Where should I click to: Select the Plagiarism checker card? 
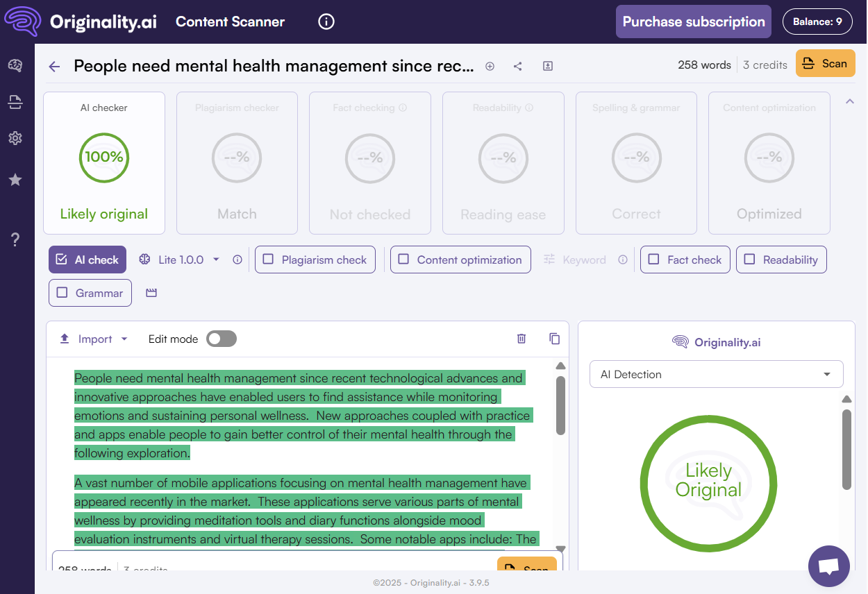point(237,163)
